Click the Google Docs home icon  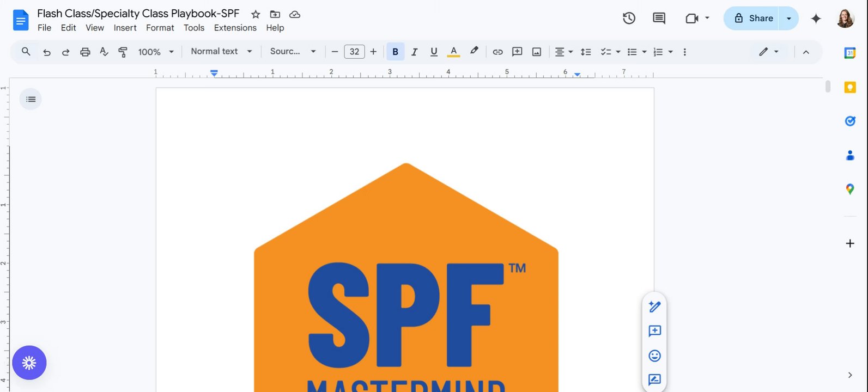(21, 21)
